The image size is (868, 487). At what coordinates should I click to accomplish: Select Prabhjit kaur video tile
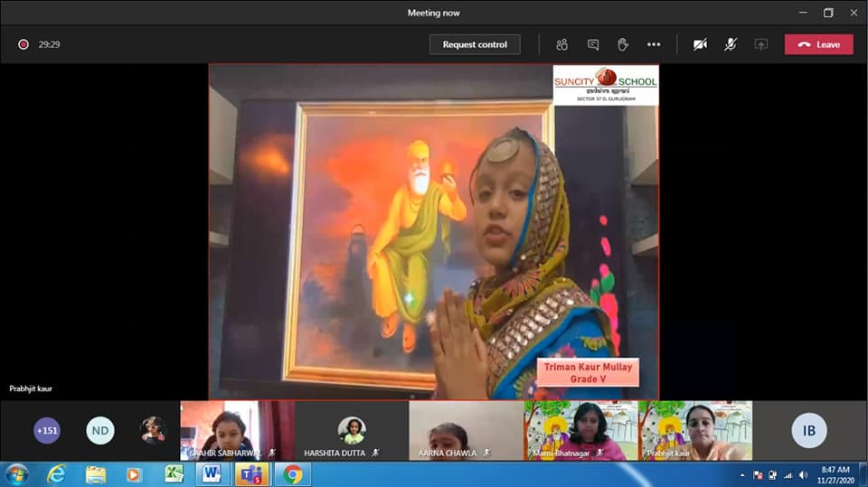[x=695, y=431]
